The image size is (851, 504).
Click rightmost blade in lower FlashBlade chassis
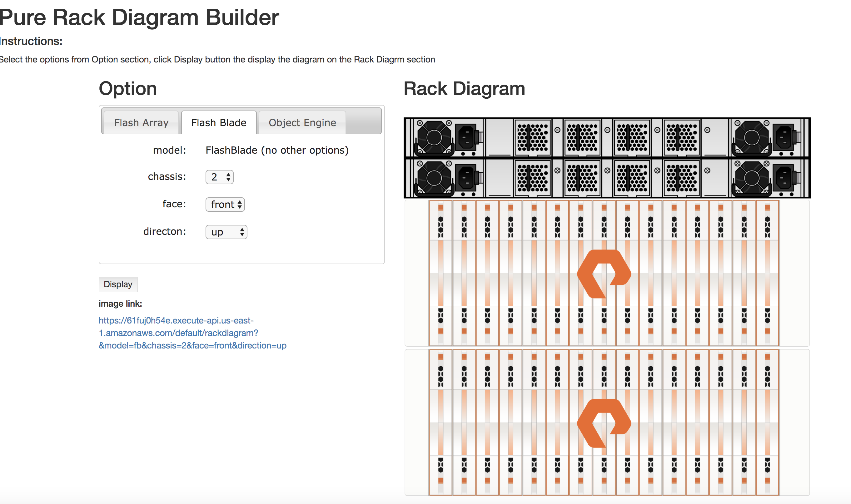[x=767, y=422]
